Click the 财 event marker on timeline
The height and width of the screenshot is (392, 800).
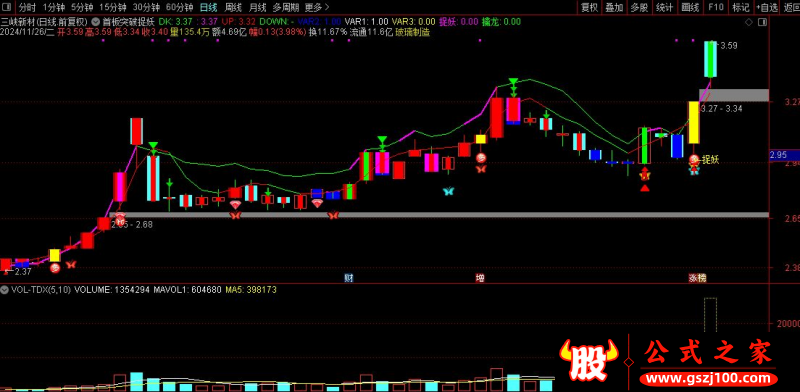[349, 278]
